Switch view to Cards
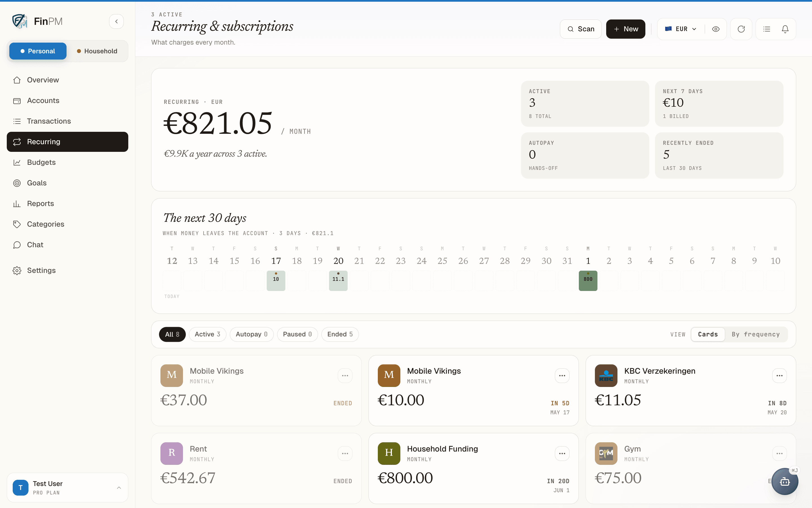The height and width of the screenshot is (508, 812). tap(708, 334)
